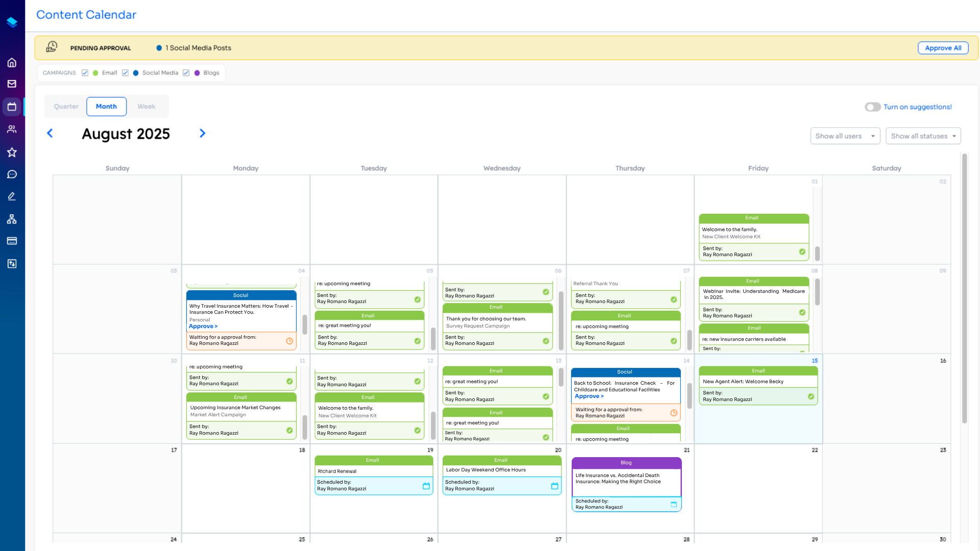Open the contacts people sidebar icon
Screen dimensions: 980x551
click(x=12, y=129)
